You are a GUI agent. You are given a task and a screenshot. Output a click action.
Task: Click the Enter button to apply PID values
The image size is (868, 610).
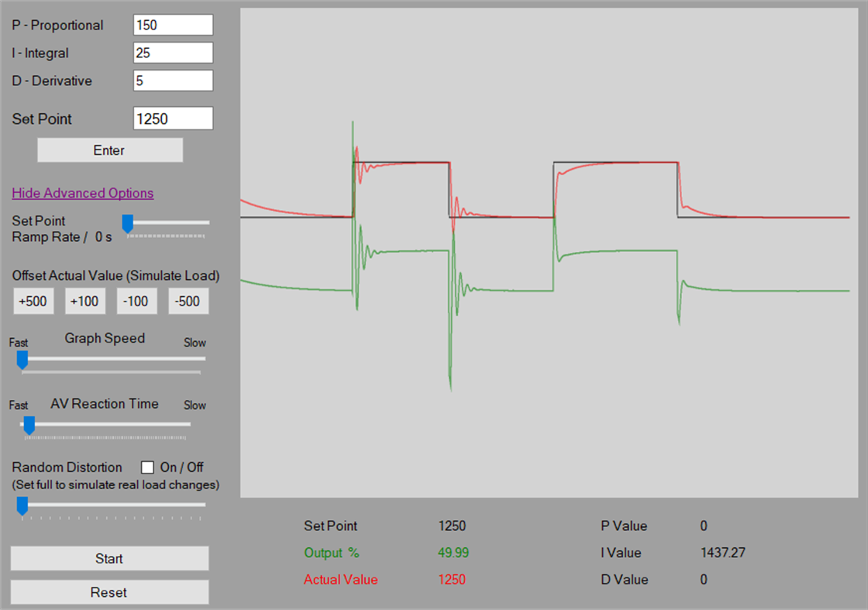pyautogui.click(x=108, y=150)
